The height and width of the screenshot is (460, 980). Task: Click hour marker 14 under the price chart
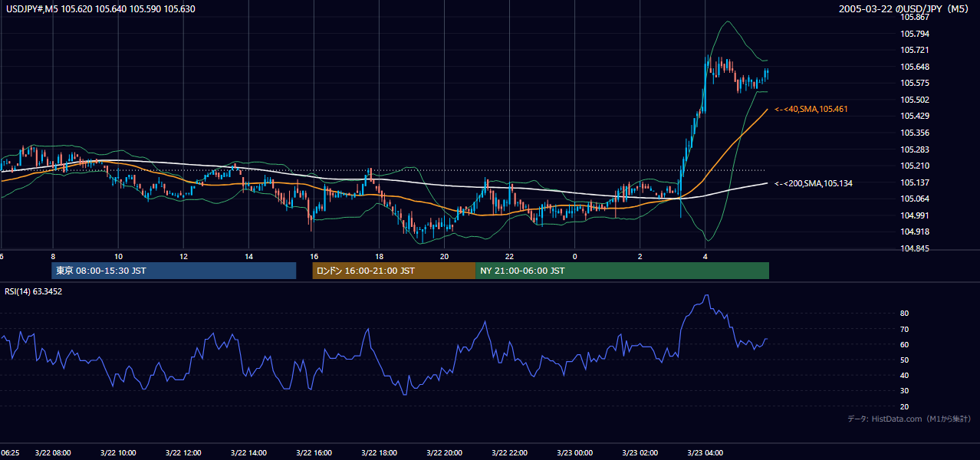(248, 257)
